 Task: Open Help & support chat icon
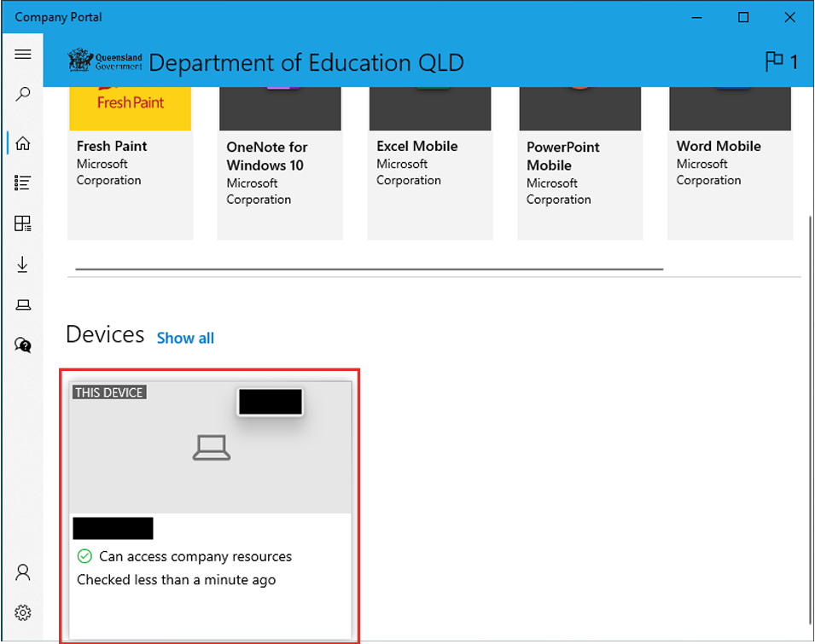(23, 345)
